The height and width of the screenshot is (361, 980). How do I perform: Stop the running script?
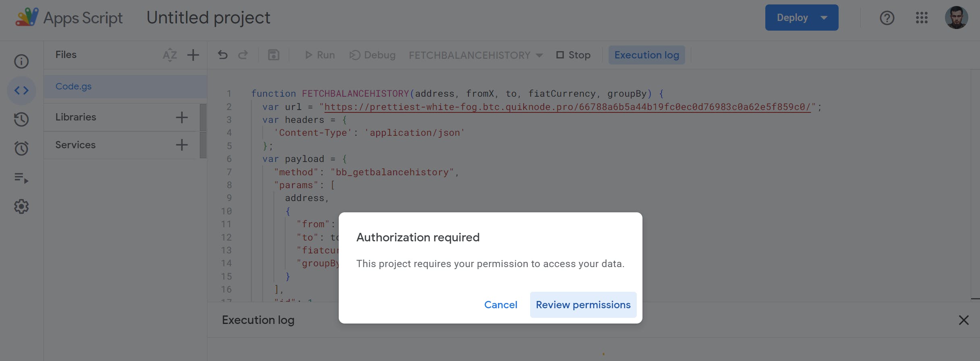(573, 55)
